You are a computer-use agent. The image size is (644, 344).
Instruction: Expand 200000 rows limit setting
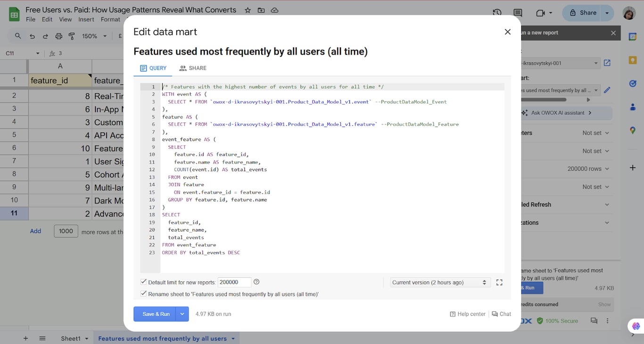(x=607, y=169)
